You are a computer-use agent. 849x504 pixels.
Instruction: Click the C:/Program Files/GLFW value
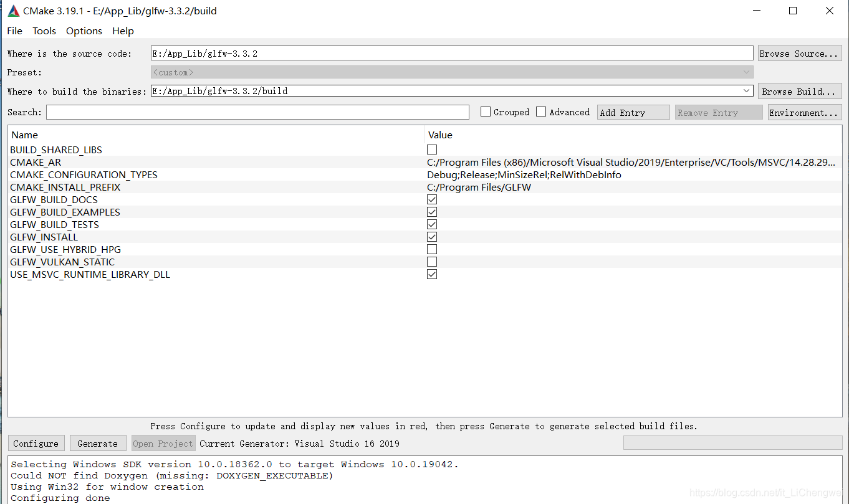(479, 187)
